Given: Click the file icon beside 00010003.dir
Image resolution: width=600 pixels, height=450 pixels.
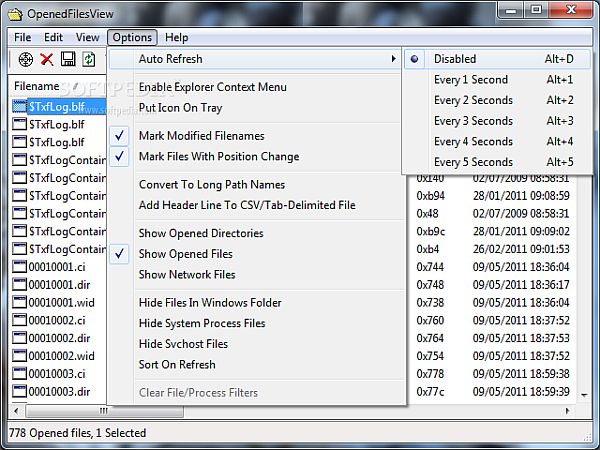Looking at the screenshot, I should click(x=19, y=391).
